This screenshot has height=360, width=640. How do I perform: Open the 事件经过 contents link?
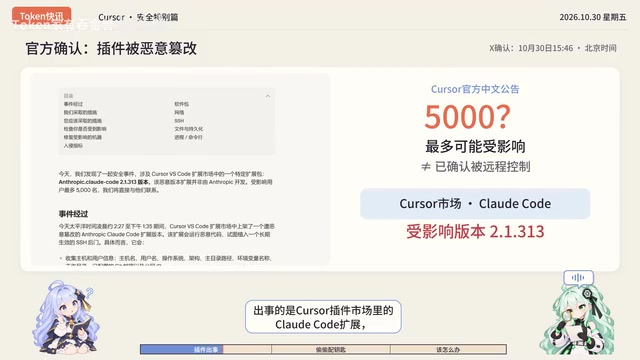[x=73, y=104]
